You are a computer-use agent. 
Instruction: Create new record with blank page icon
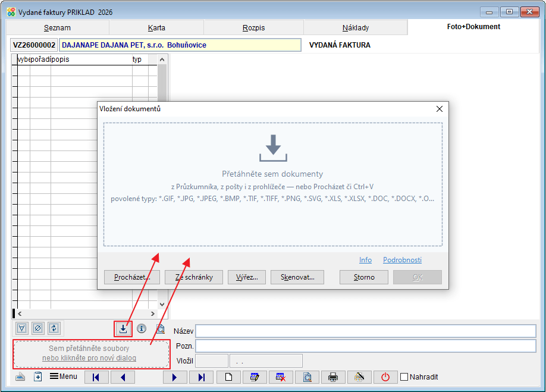228,377
